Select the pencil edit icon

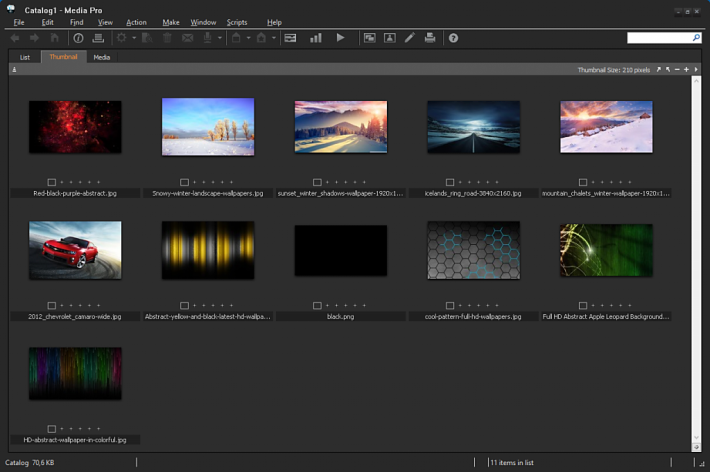tap(410, 38)
